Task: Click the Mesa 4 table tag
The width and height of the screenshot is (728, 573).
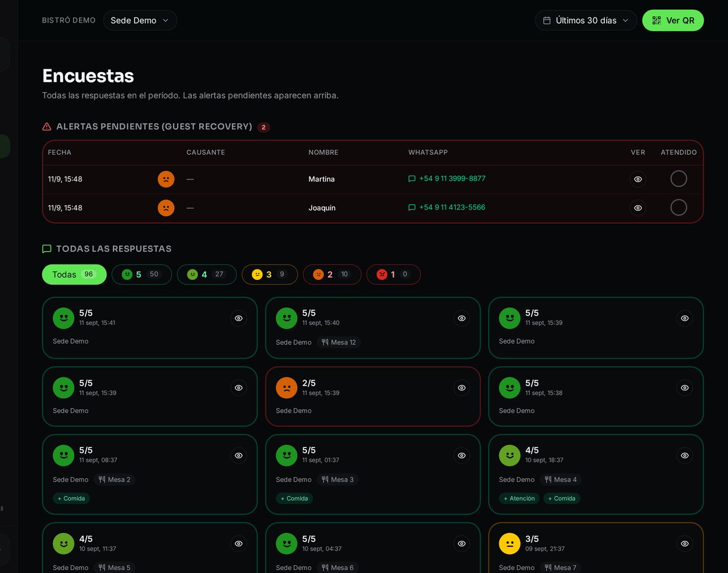Action: coord(561,480)
